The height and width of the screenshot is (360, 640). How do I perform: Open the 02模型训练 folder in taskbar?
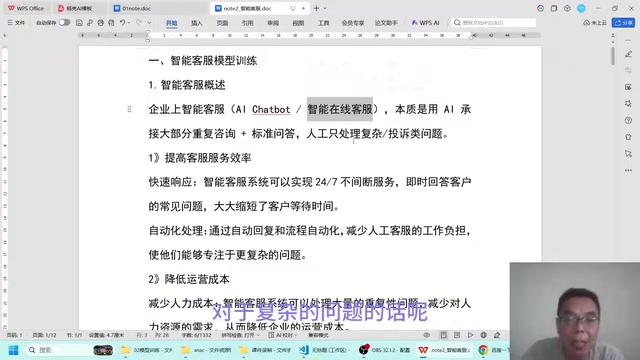(147, 350)
